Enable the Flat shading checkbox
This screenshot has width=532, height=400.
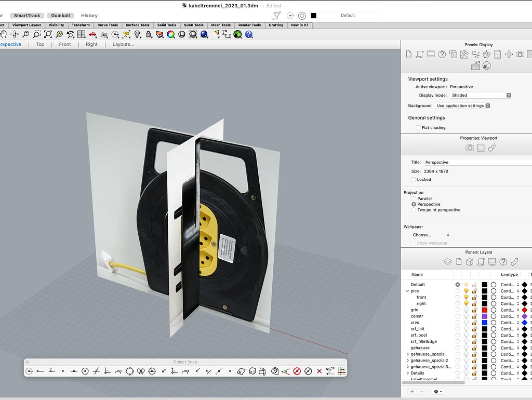click(418, 127)
